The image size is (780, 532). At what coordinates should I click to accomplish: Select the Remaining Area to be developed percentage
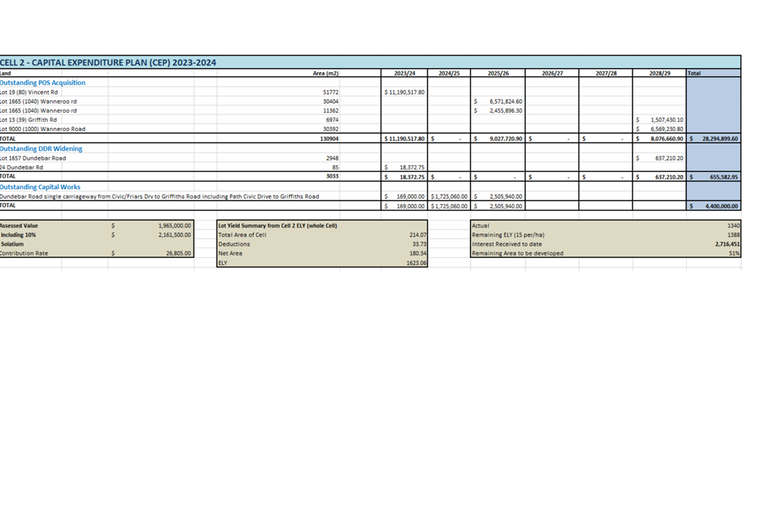[735, 253]
